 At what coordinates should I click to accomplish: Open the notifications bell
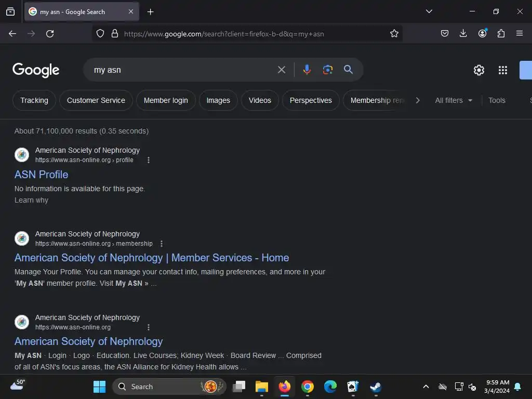(x=518, y=387)
